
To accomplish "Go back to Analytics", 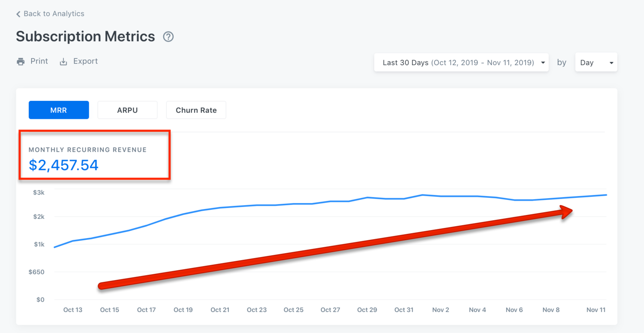I will pyautogui.click(x=54, y=14).
